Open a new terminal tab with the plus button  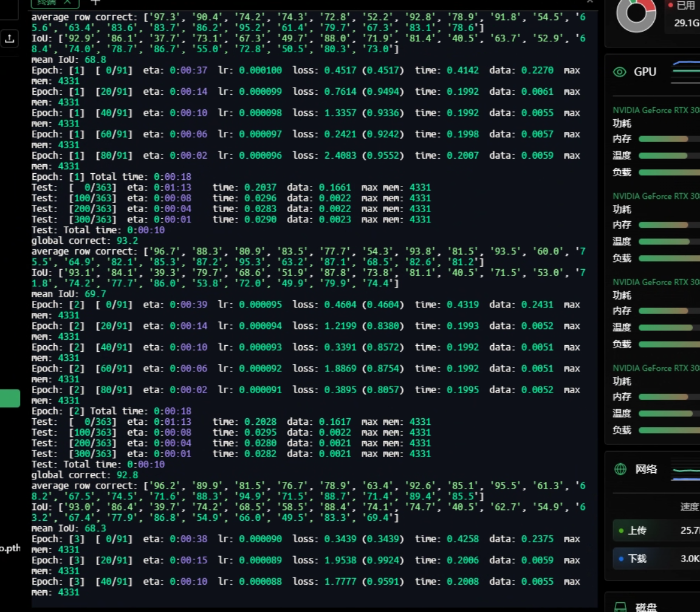[95, 2]
